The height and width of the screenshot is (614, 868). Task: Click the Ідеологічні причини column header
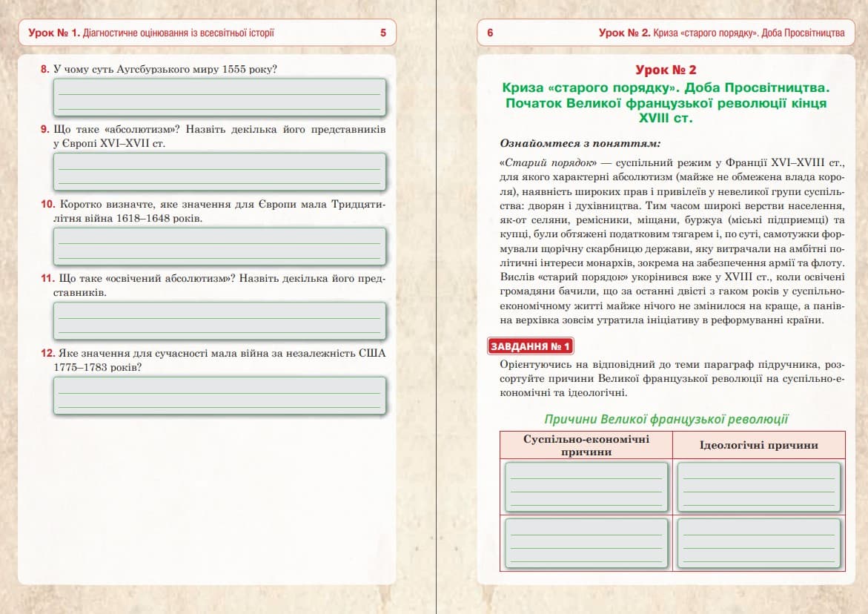coord(759,445)
